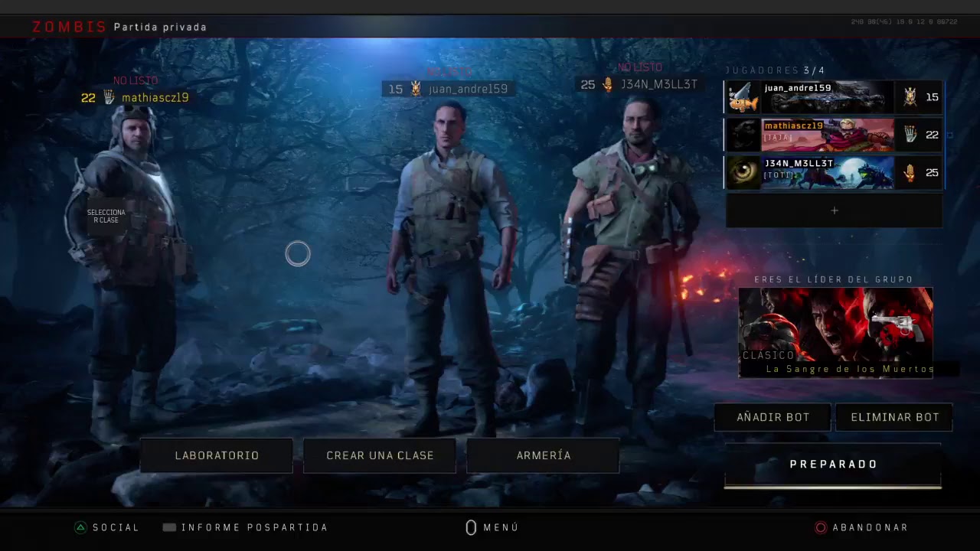Select La Sangre de los Muertos map thumbnail
The width and height of the screenshot is (980, 551).
click(x=835, y=332)
